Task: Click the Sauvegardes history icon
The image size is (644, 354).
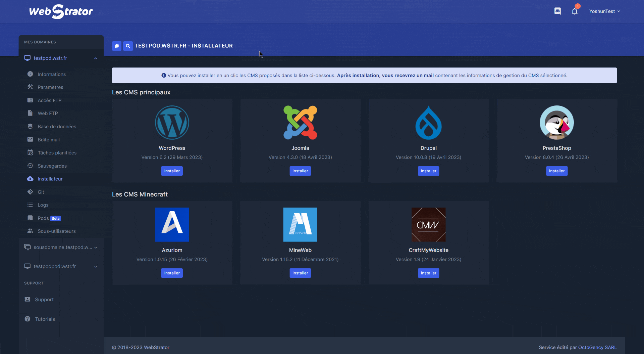Action: (x=30, y=166)
